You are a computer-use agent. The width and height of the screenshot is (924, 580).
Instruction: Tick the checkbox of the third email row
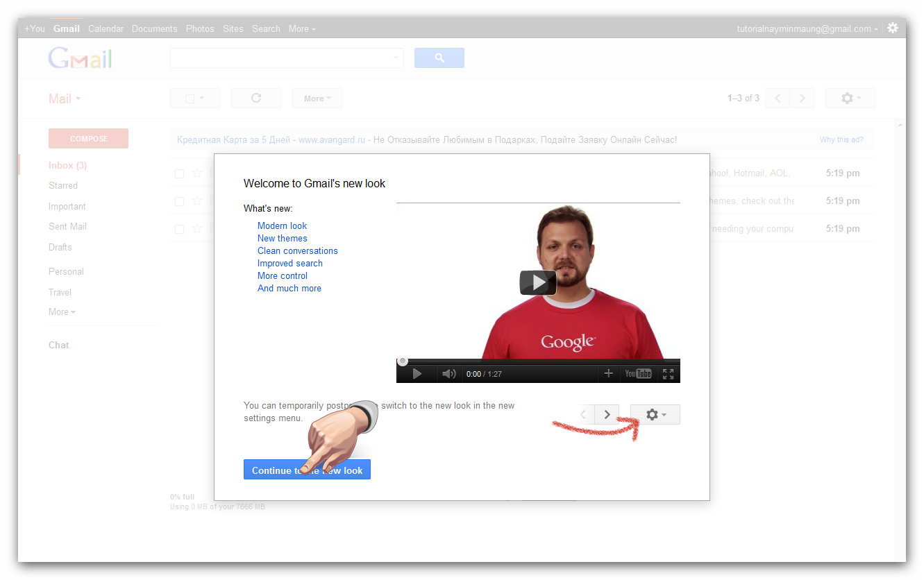pos(179,229)
